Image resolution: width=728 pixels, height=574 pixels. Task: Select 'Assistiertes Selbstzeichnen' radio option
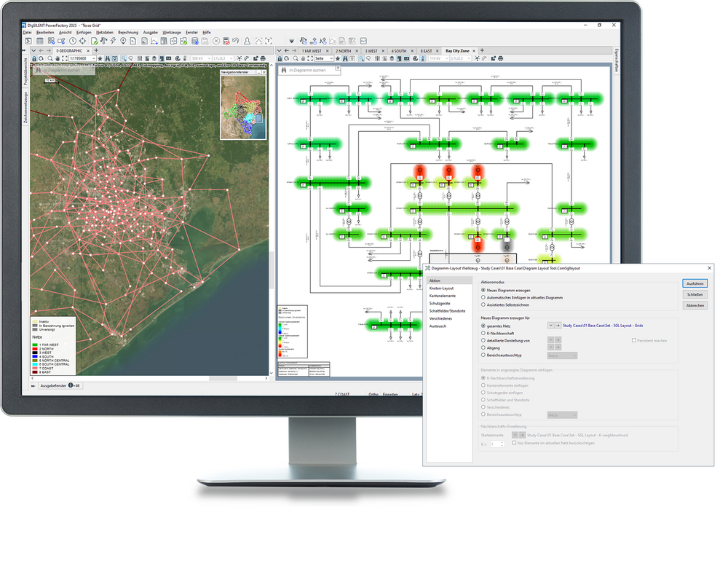coord(483,305)
